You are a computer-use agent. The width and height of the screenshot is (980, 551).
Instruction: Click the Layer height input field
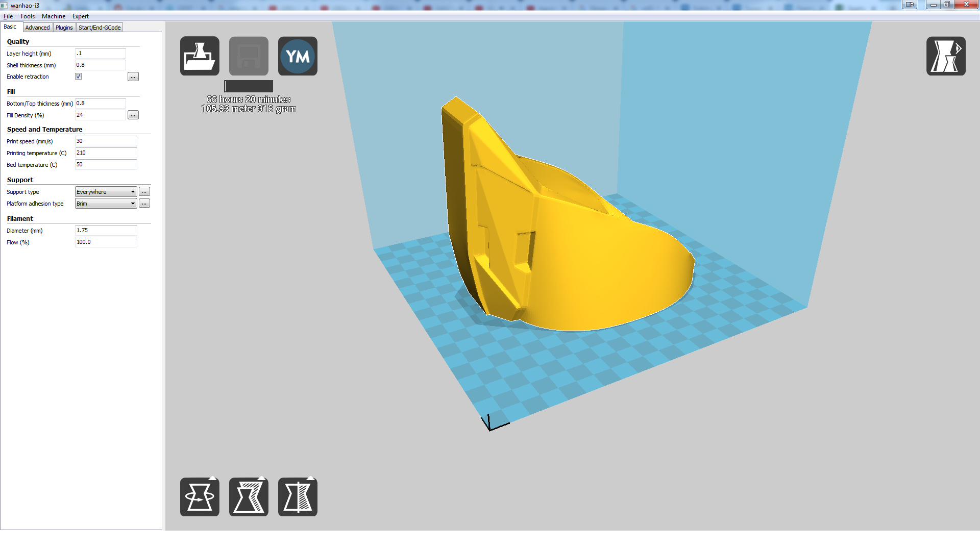click(100, 54)
